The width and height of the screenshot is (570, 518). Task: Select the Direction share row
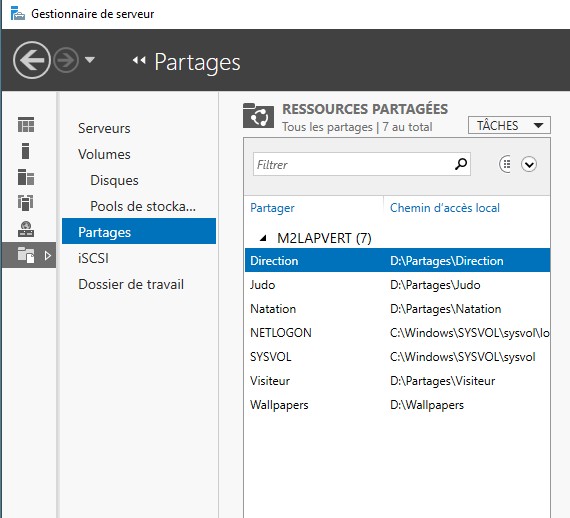(397, 260)
